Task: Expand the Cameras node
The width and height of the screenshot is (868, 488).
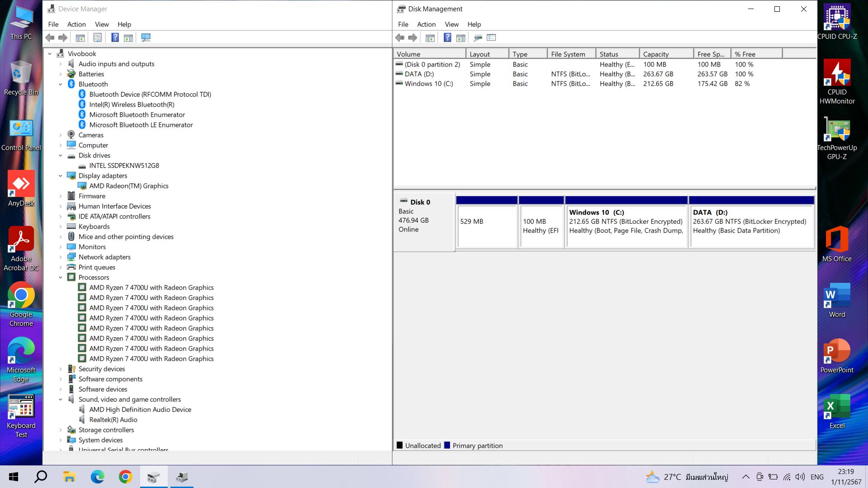Action: 61,135
